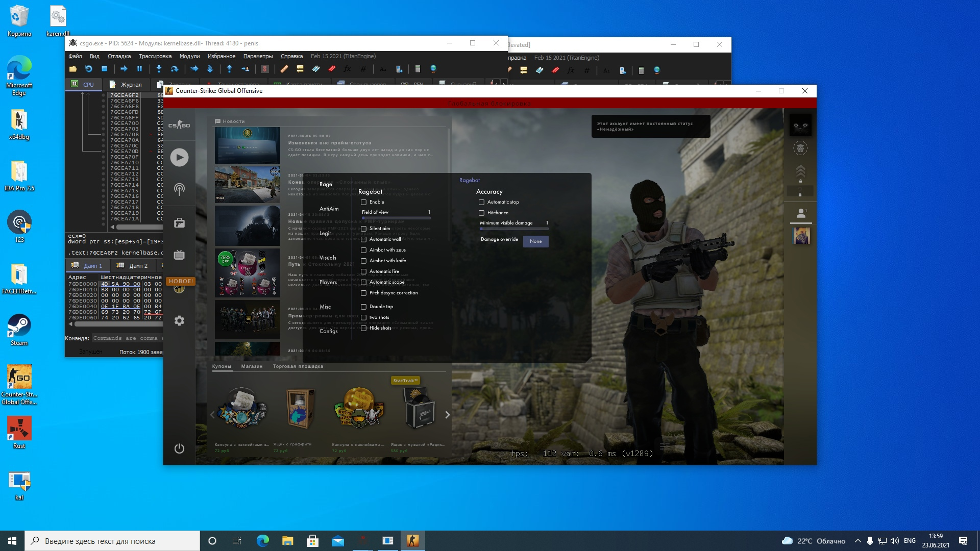Toggle Aimbot with zeus checkbox
The height and width of the screenshot is (551, 980).
(363, 250)
